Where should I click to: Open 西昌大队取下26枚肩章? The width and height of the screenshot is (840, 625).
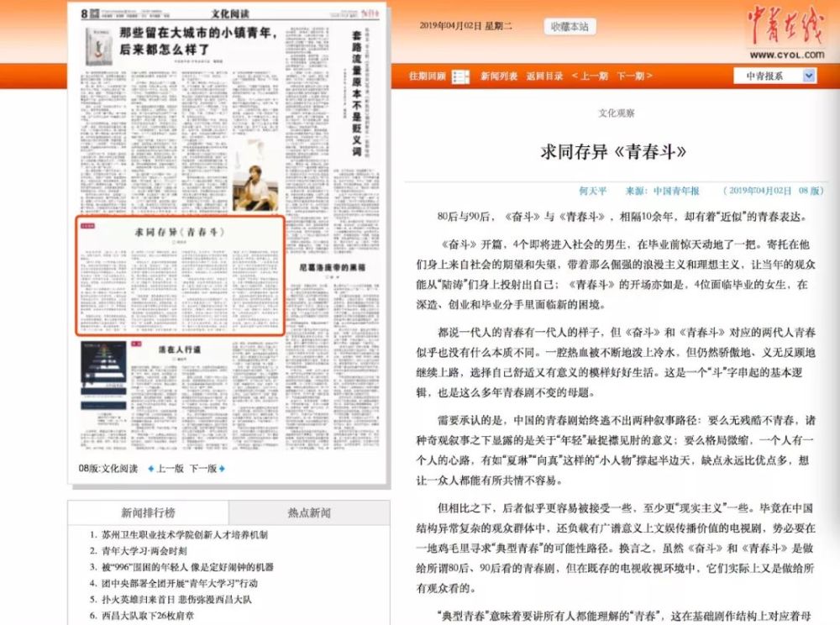click(148, 616)
